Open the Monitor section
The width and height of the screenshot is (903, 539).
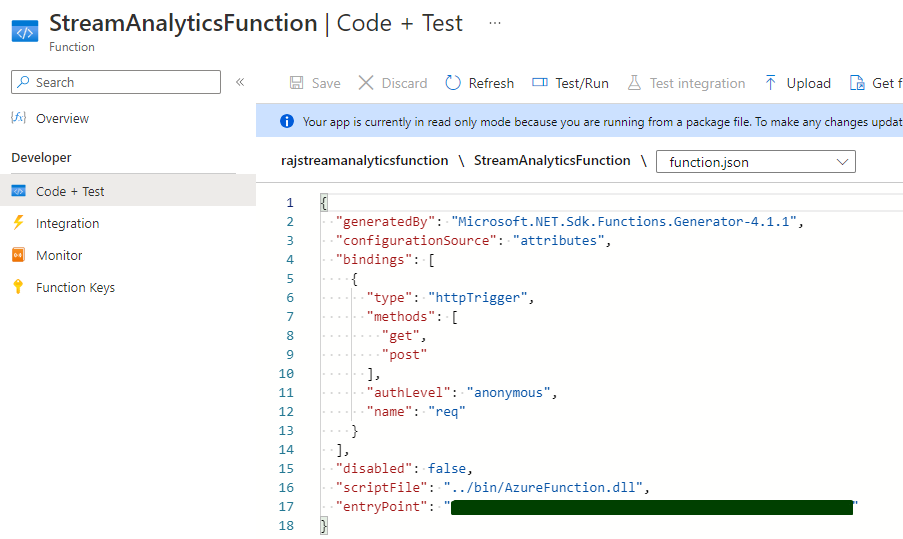(x=59, y=255)
